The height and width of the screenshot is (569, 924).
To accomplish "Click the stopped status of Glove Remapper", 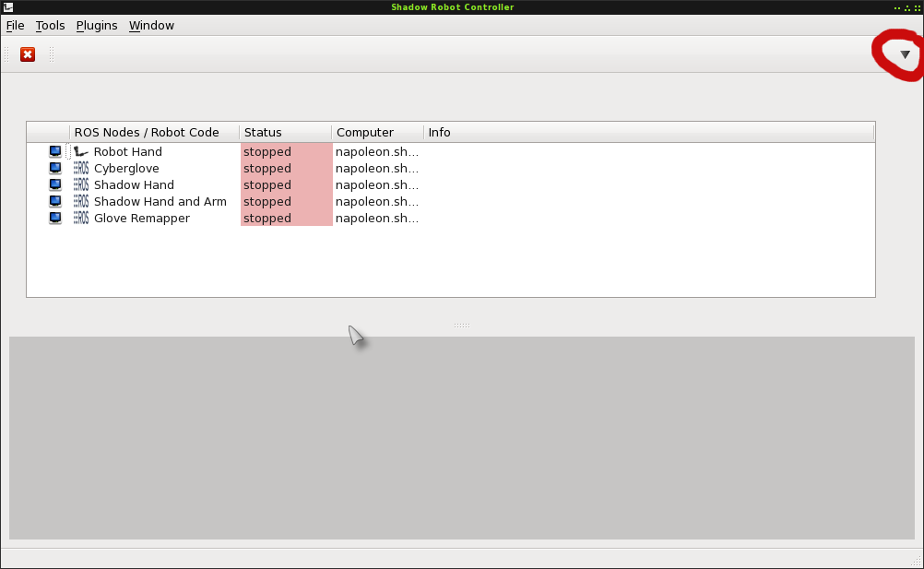I will tap(287, 218).
